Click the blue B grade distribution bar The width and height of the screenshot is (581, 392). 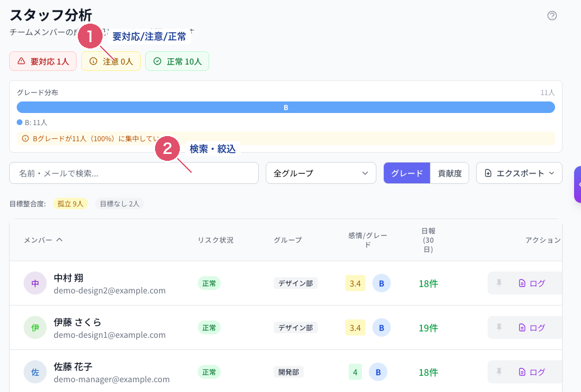coord(286,107)
